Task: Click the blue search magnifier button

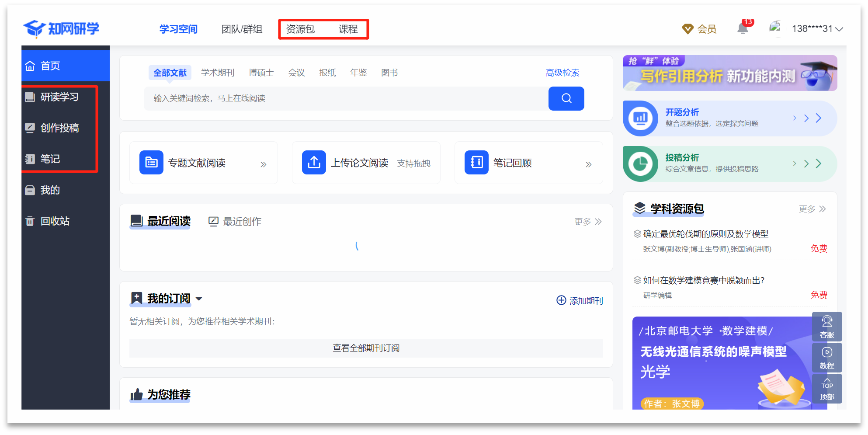Action: [x=566, y=98]
